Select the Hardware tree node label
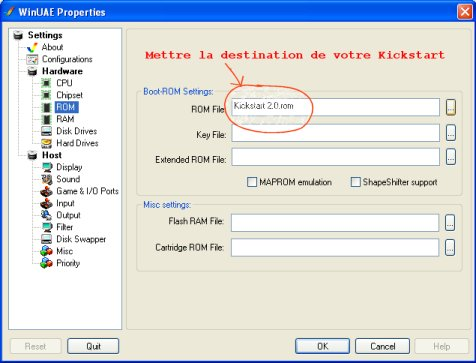This screenshot has width=476, height=363. [x=62, y=71]
